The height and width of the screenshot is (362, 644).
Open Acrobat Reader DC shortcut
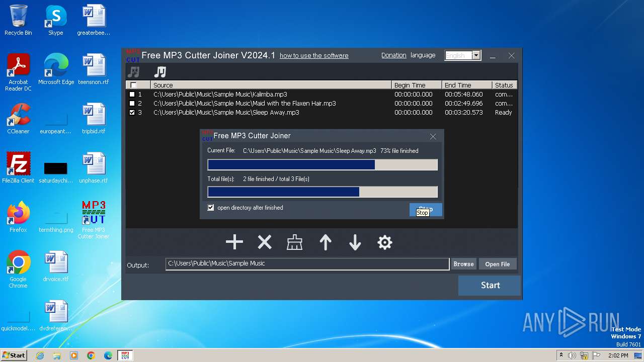point(18,72)
